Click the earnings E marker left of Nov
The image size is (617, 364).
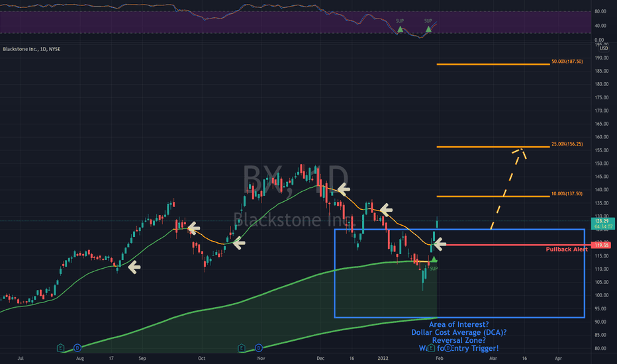point(241,348)
